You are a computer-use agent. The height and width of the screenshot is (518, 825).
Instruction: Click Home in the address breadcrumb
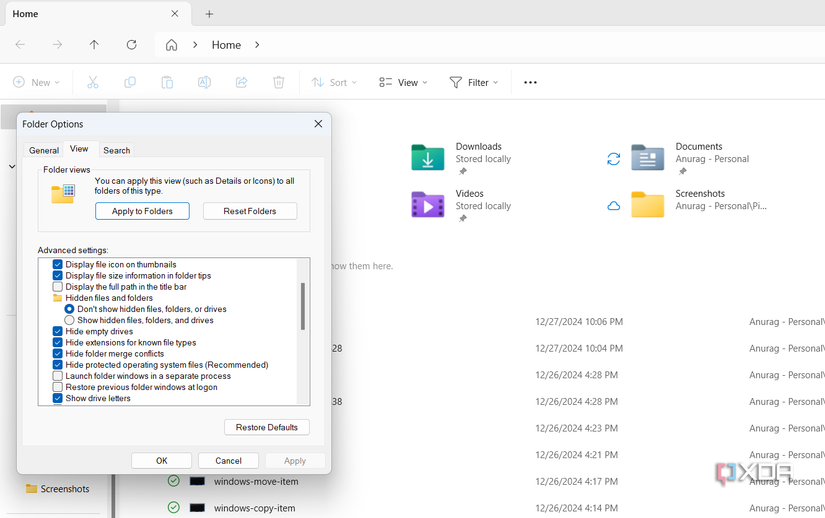pos(226,45)
